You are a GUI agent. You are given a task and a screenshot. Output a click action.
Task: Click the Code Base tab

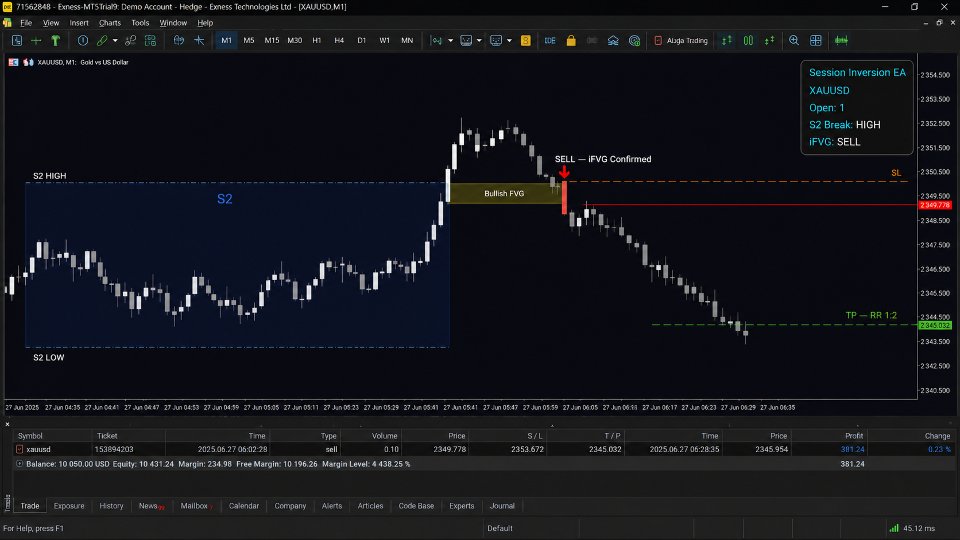tap(416, 506)
